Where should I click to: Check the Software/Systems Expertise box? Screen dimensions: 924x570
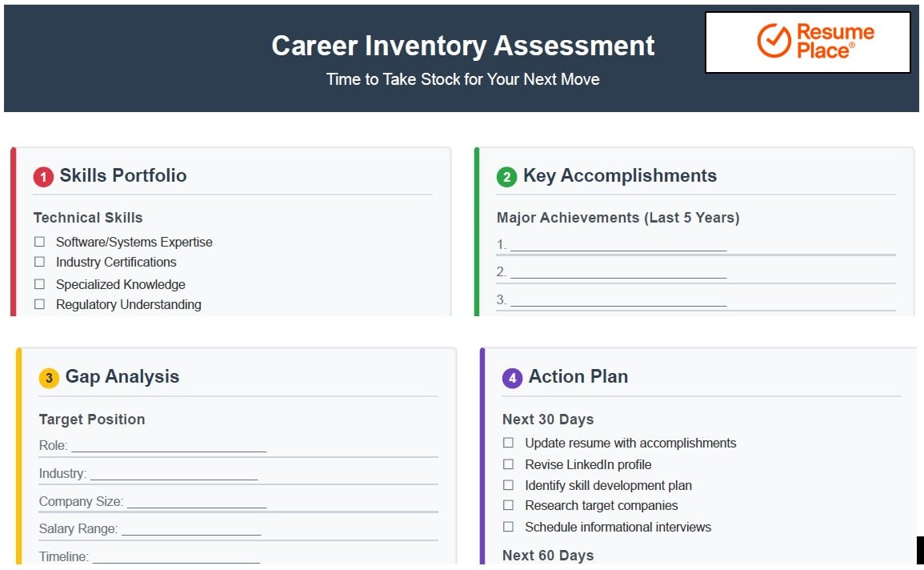coord(39,242)
